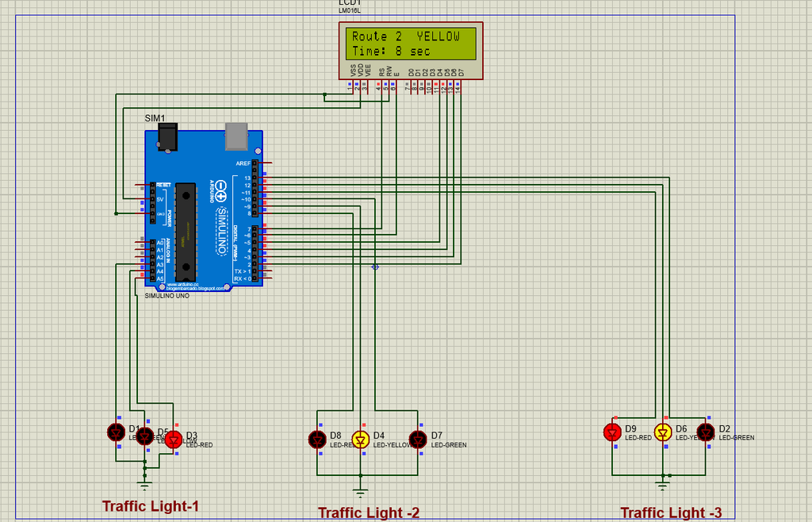Select the lit red LED D3
812x522 pixels.
[x=174, y=439]
